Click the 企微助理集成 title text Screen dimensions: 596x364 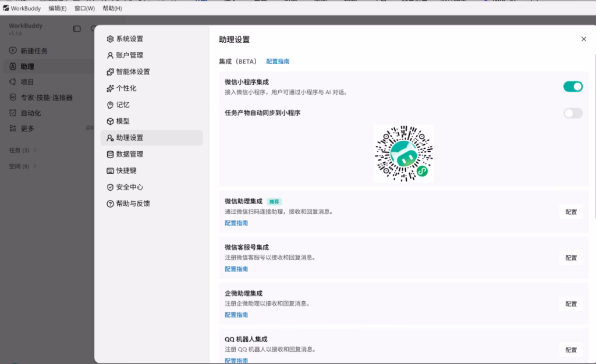click(x=244, y=294)
